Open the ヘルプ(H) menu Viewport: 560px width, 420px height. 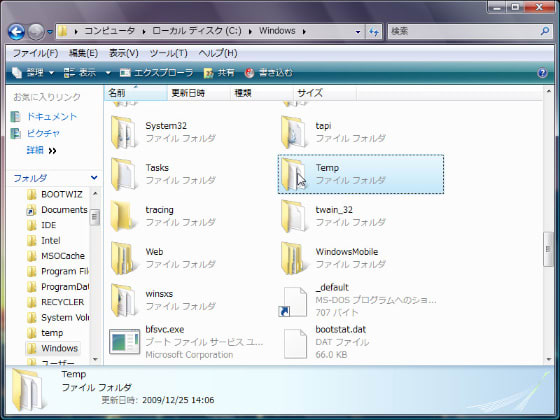[218, 53]
